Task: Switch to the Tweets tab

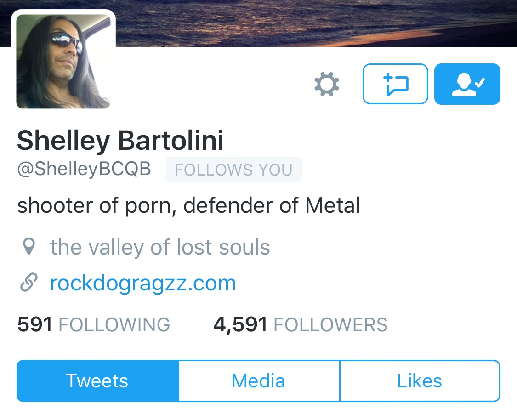Action: (x=97, y=381)
